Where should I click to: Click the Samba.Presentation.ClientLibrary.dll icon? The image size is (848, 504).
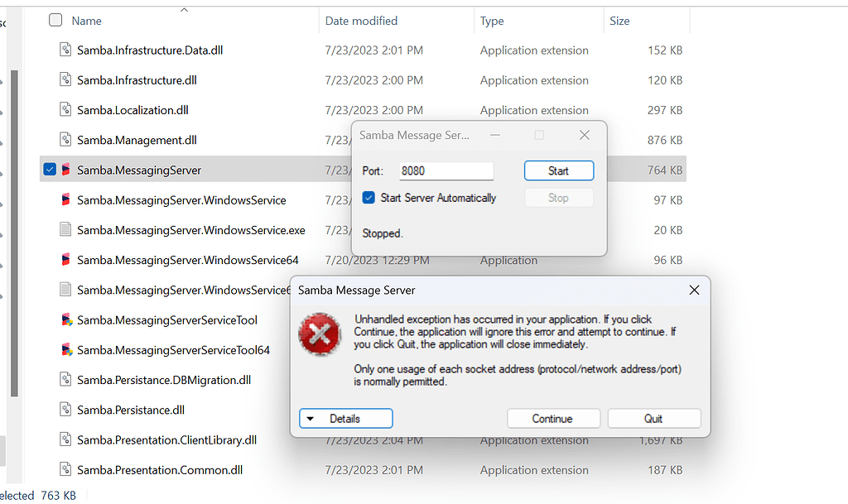pyautogui.click(x=65, y=439)
